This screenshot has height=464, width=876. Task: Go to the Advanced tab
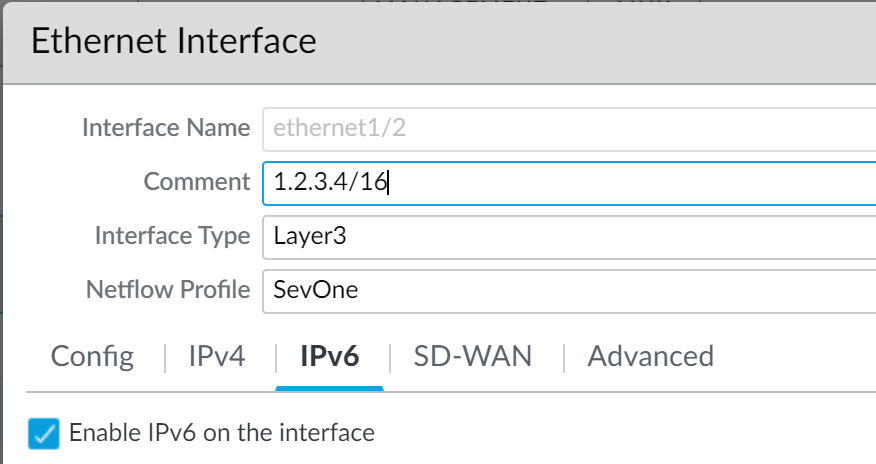[x=650, y=356]
